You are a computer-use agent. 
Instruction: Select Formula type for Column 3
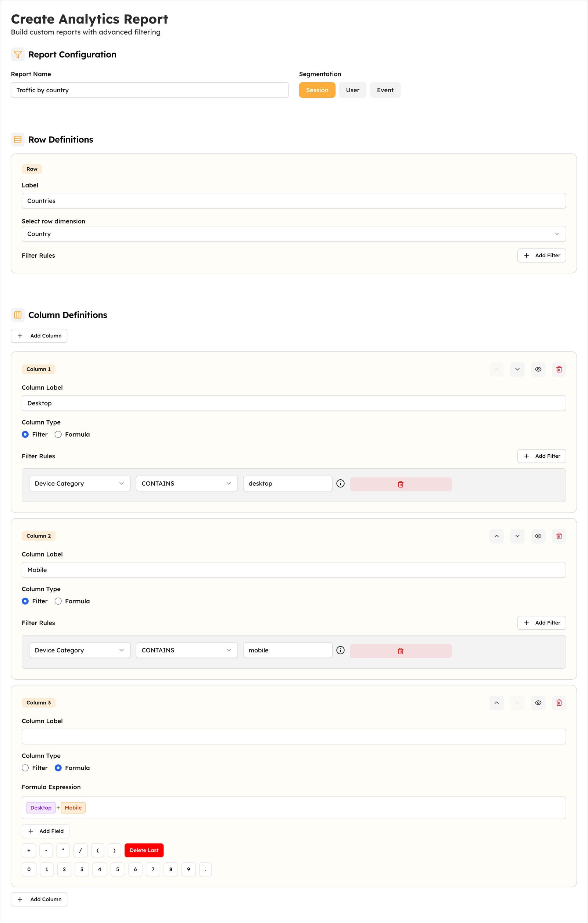58,768
